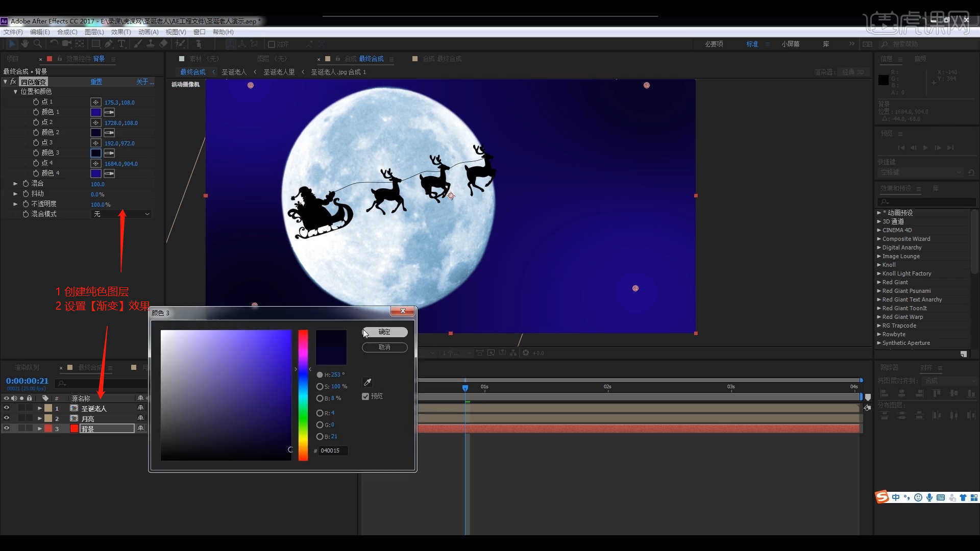980x551 pixels.
Task: Select the Puppet Pin tool
Action: click(199, 44)
